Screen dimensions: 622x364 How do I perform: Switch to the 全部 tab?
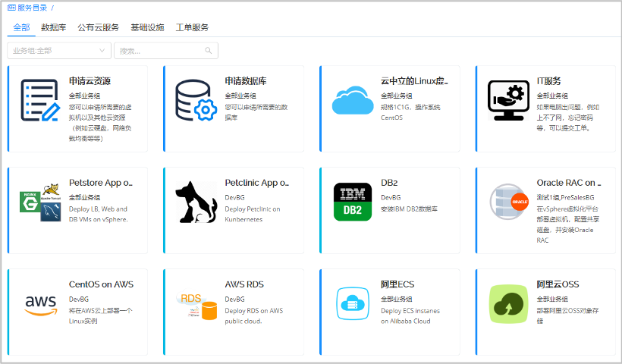(x=21, y=27)
